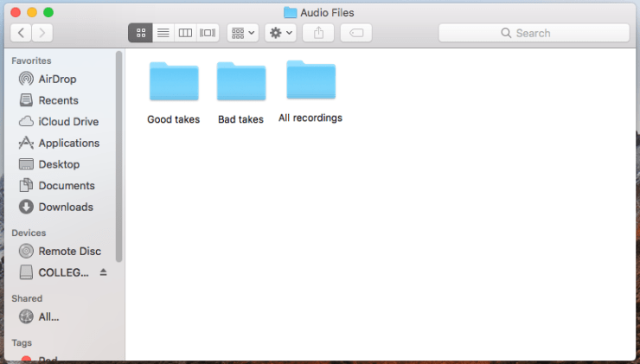Switch to column view in the toolbar
The height and width of the screenshot is (364, 640).
(184, 33)
